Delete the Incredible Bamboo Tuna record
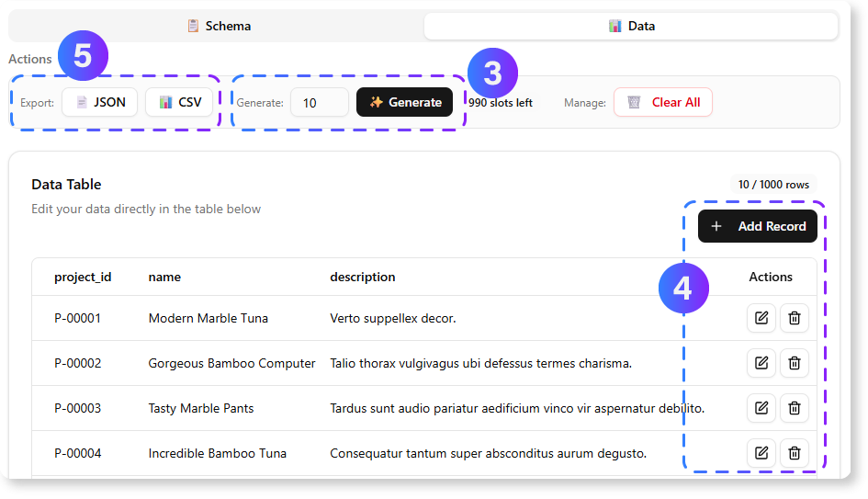This screenshot has width=868, height=499. [795, 452]
